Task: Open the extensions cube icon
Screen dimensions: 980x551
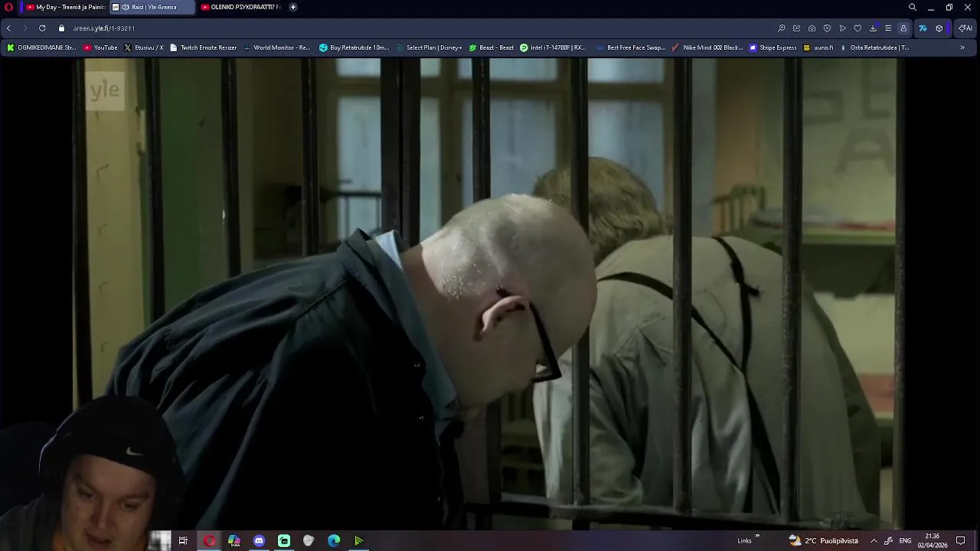Action: 939,28
